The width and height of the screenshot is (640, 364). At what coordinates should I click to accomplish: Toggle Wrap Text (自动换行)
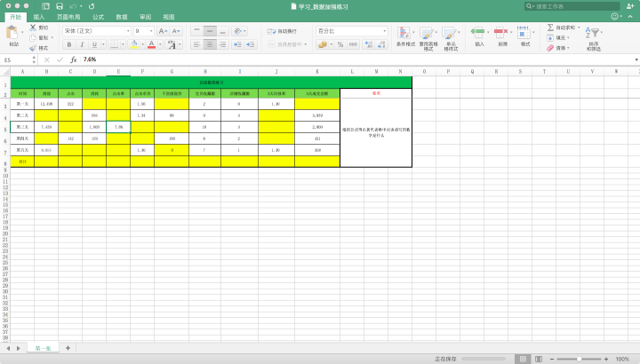(282, 31)
